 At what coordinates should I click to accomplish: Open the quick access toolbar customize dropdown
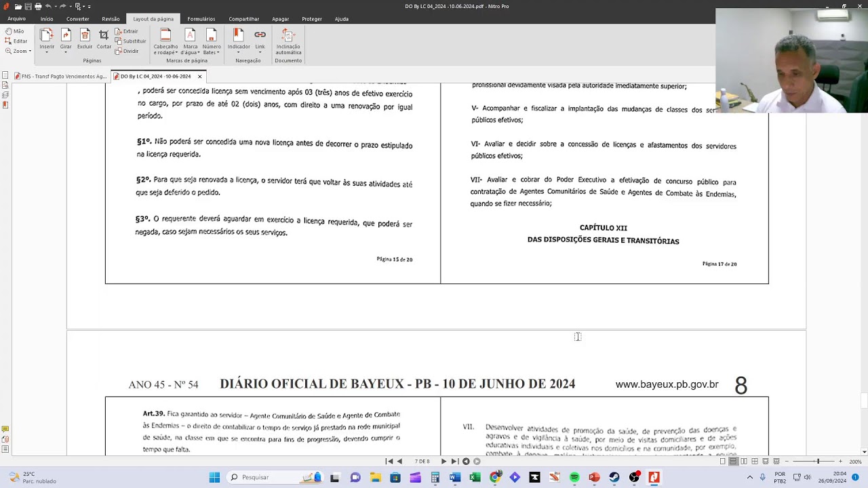tap(89, 7)
